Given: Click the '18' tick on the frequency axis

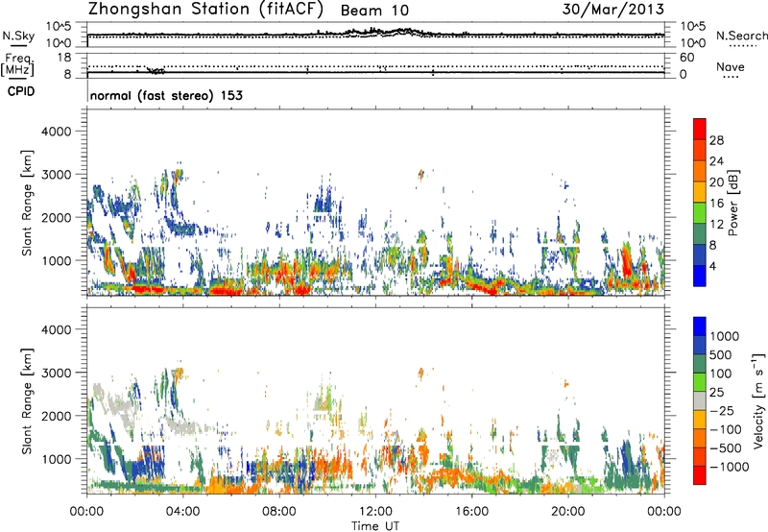Looking at the screenshot, I should [64, 58].
